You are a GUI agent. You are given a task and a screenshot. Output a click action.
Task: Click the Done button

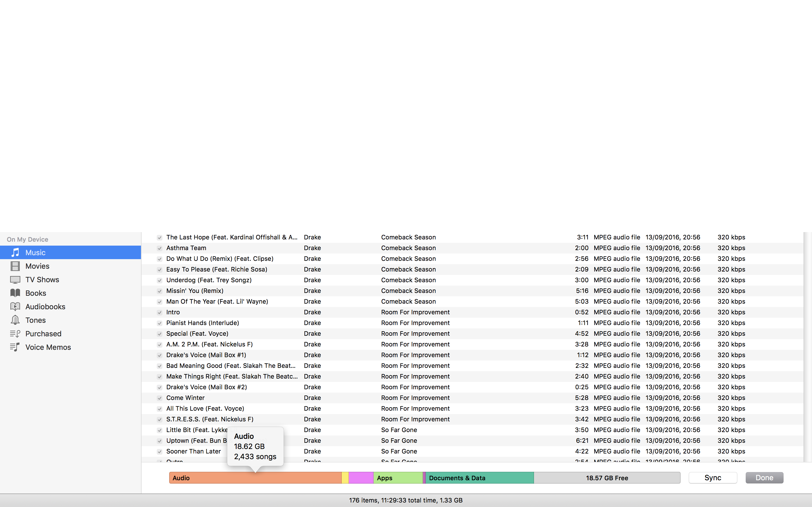click(x=764, y=477)
